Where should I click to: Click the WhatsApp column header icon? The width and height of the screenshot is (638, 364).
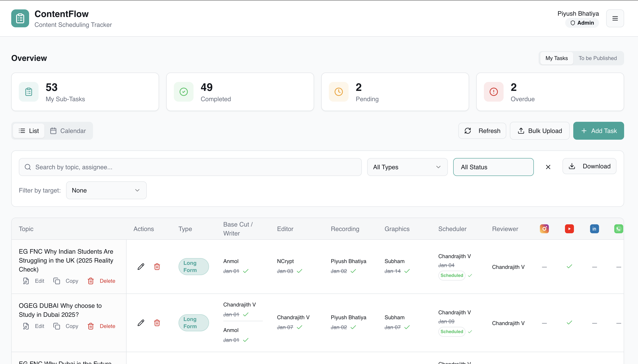click(619, 229)
